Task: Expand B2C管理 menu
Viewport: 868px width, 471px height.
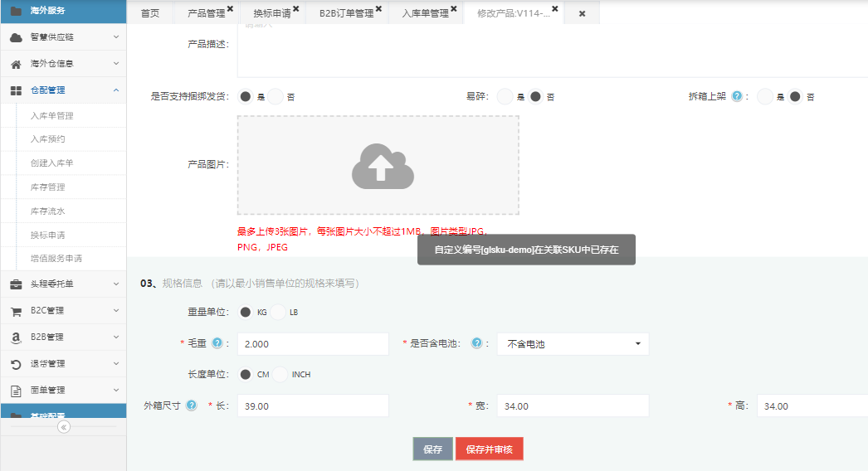Action: click(116, 310)
